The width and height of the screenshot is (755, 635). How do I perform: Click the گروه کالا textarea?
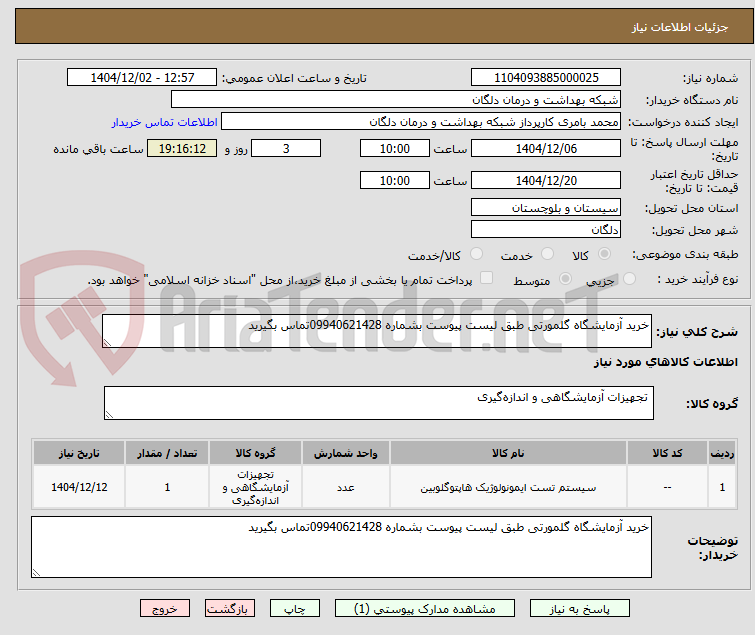tap(378, 403)
